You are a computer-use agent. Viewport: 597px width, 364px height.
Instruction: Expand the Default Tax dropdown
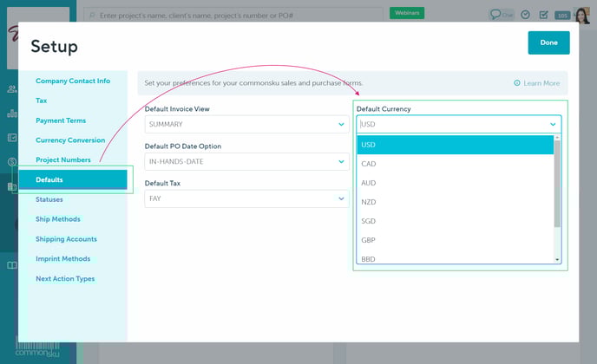pyautogui.click(x=341, y=199)
